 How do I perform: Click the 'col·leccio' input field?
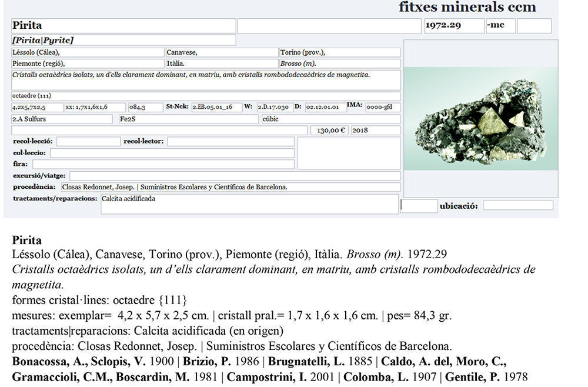pyautogui.click(x=172, y=153)
